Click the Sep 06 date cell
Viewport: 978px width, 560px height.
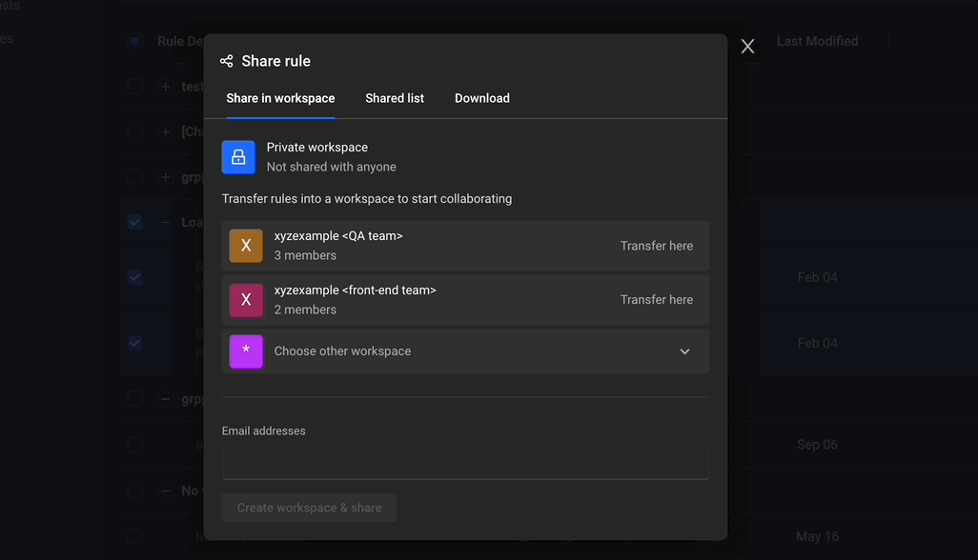[x=817, y=445]
